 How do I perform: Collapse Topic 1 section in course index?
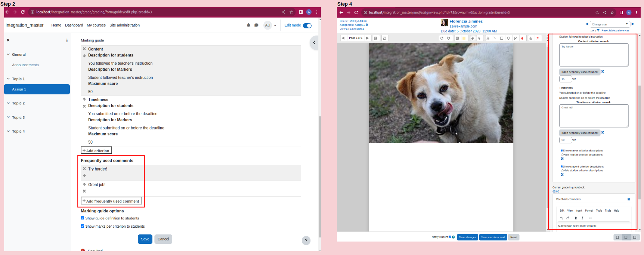(8, 79)
